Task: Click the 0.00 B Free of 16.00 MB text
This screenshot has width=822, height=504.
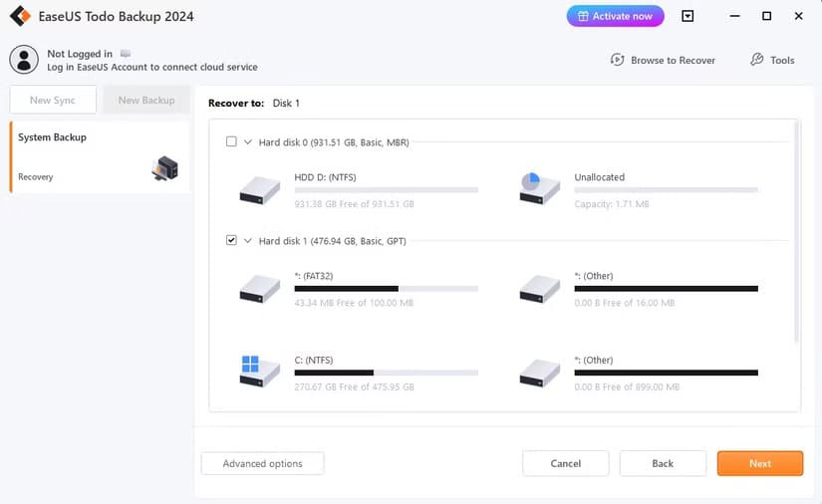Action: [625, 303]
